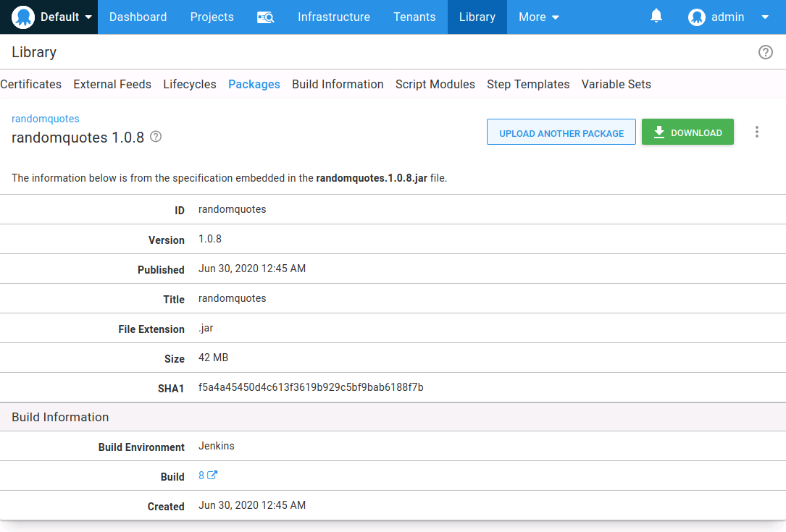Viewport: 786px width, 532px height.
Task: Follow the randomquotes breadcrumb link
Action: click(x=46, y=119)
